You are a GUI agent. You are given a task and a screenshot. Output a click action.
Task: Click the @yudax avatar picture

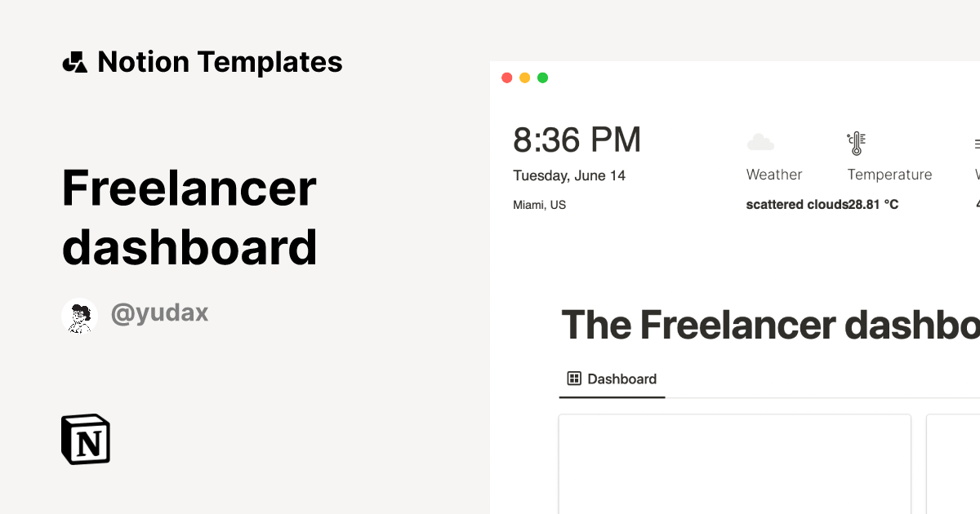[79, 316]
